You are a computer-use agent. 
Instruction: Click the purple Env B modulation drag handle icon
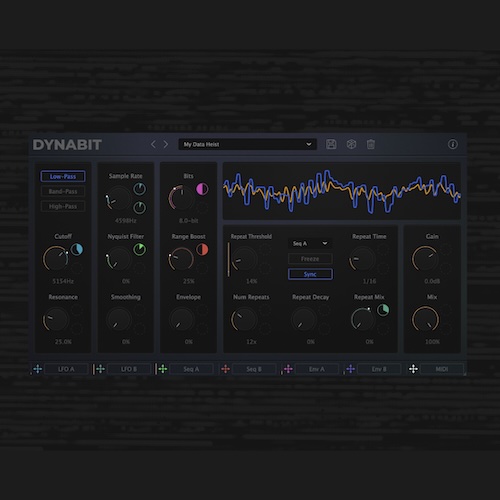click(x=351, y=369)
